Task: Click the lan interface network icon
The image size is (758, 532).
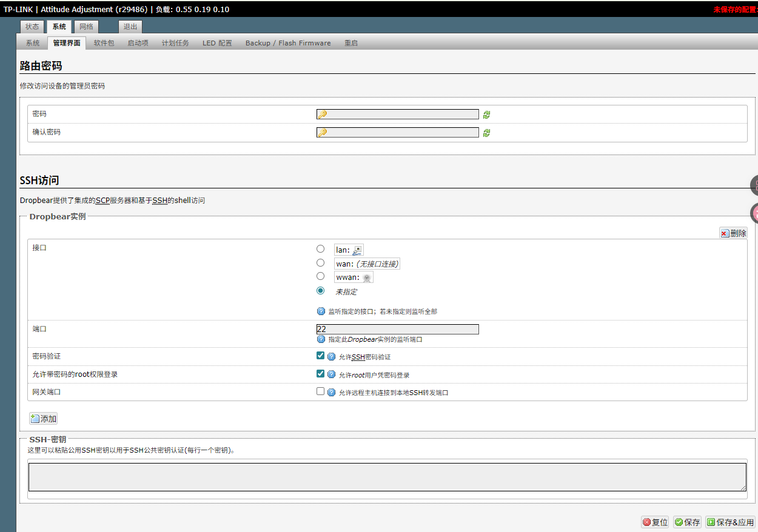Action: (x=357, y=250)
